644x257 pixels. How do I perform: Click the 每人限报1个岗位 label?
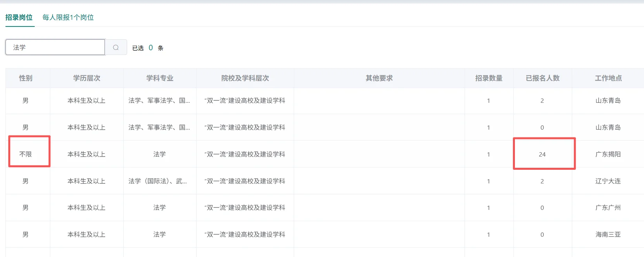tap(68, 18)
